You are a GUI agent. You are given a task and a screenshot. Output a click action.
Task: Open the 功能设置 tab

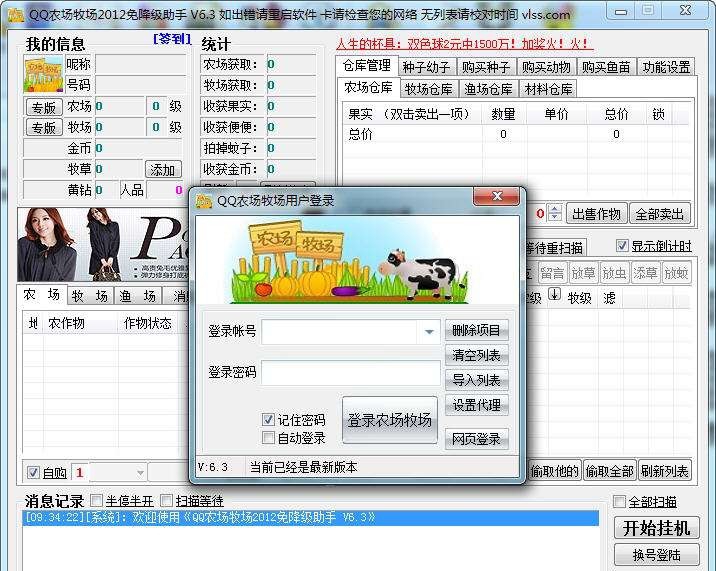point(666,67)
